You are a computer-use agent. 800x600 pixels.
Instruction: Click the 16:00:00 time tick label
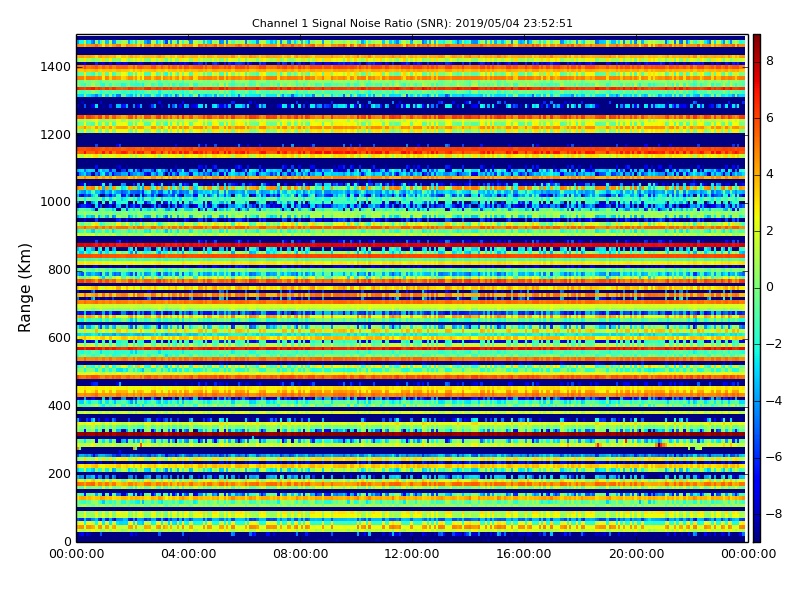coord(523,554)
